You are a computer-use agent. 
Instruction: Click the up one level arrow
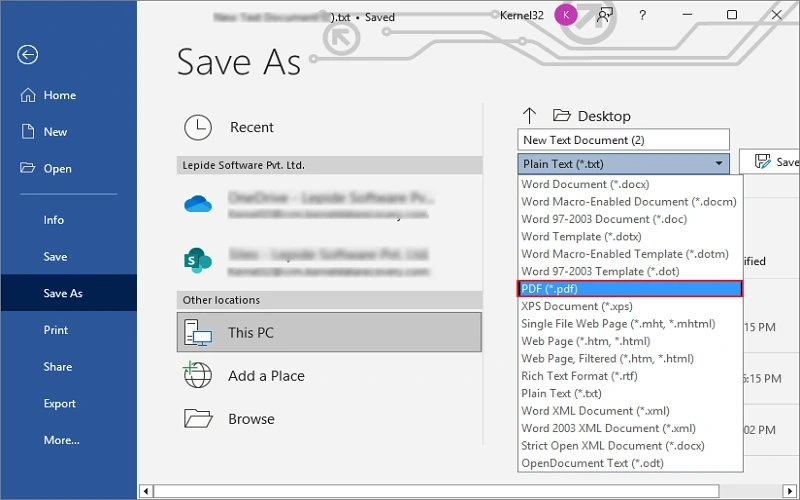[x=530, y=116]
